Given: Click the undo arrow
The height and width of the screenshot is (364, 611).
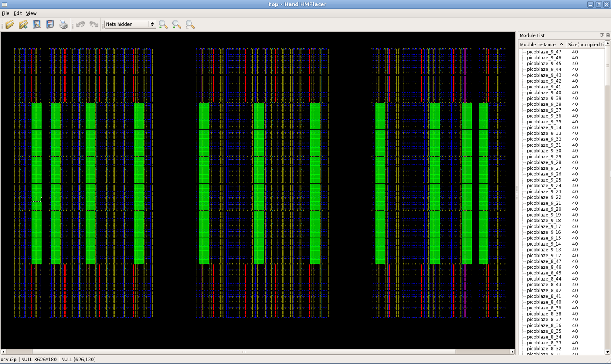Looking at the screenshot, I should point(80,24).
